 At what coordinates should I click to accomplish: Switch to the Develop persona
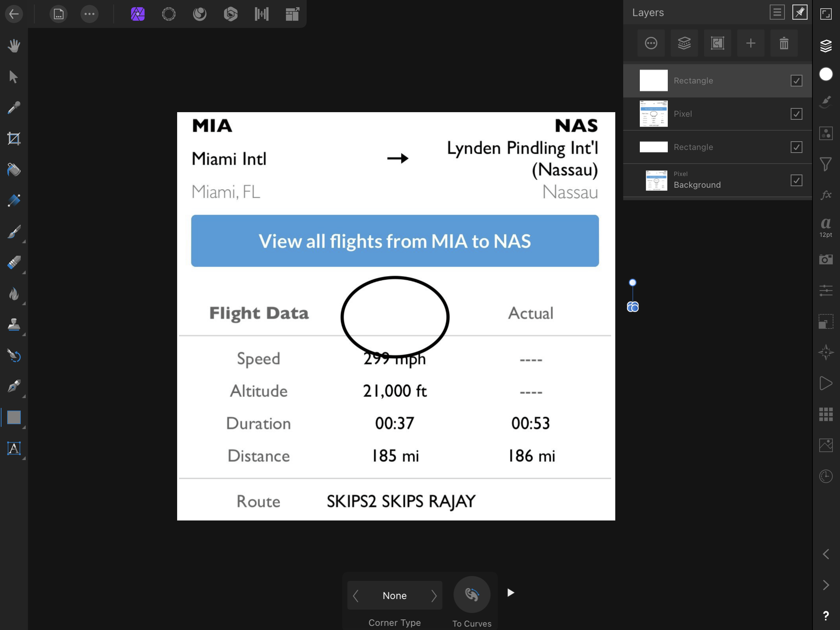click(230, 14)
